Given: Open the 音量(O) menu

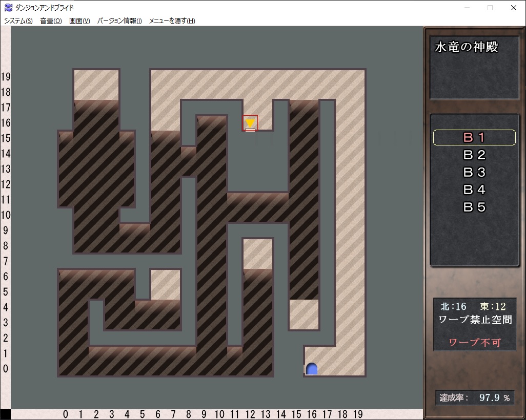Looking at the screenshot, I should coord(51,21).
